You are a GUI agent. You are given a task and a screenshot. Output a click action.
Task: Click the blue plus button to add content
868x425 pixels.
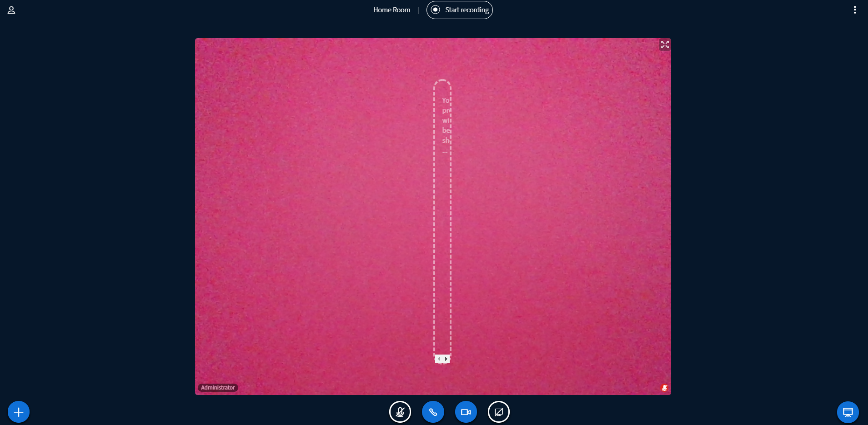(18, 411)
